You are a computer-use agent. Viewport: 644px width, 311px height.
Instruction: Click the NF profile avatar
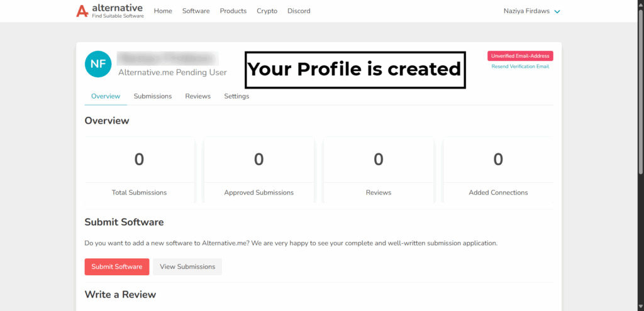98,64
